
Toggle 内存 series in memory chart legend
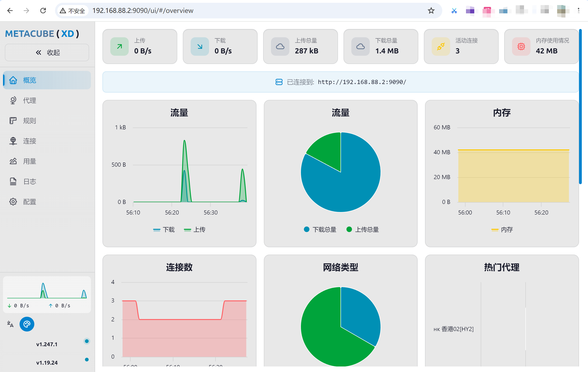pyautogui.click(x=502, y=230)
